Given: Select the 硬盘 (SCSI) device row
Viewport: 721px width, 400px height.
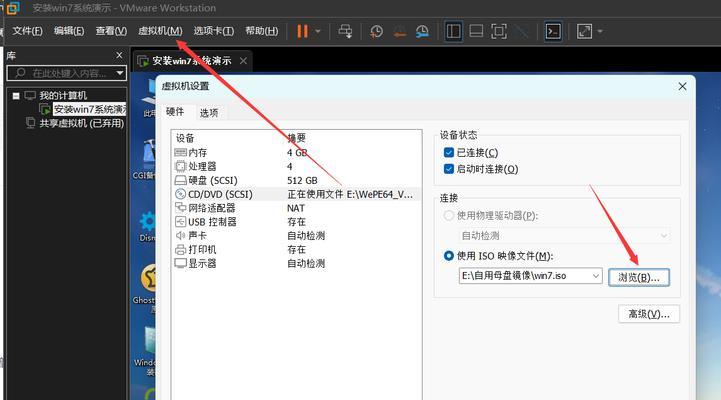Looking at the screenshot, I should click(x=296, y=180).
